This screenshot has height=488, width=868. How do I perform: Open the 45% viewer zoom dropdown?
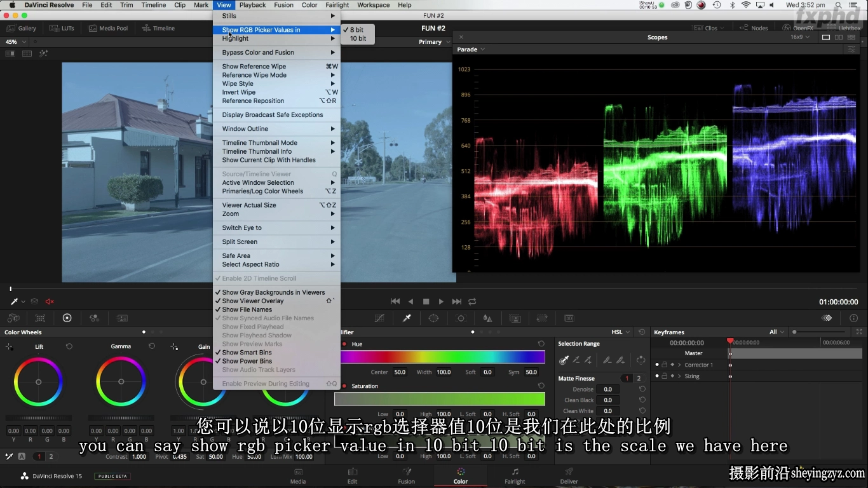coord(16,42)
